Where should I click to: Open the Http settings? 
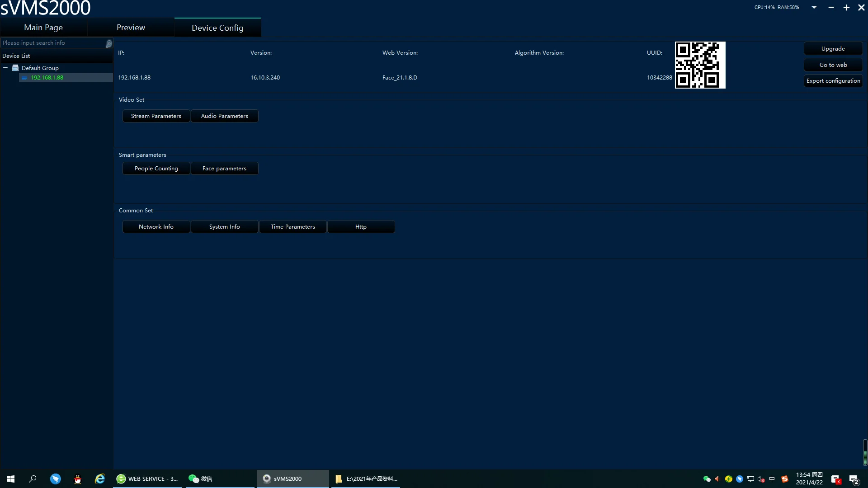[361, 227]
